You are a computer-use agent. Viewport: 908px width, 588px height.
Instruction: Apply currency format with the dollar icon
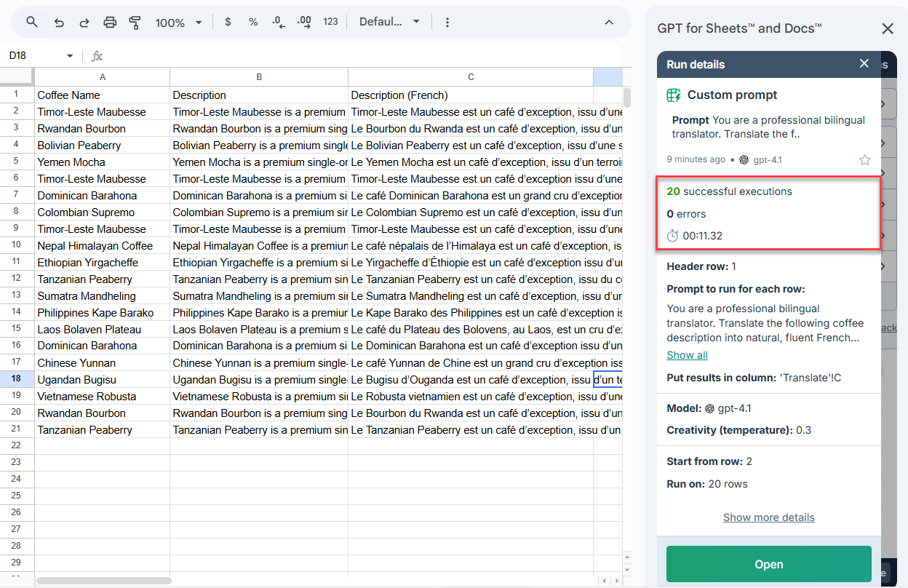[x=227, y=23]
